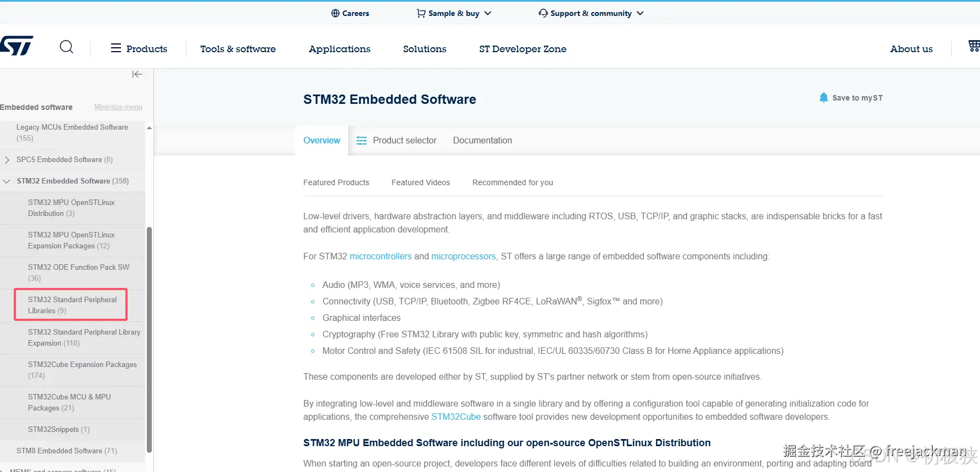Open the Products menu
Image resolution: width=980 pixels, height=472 pixels.
tap(147, 49)
